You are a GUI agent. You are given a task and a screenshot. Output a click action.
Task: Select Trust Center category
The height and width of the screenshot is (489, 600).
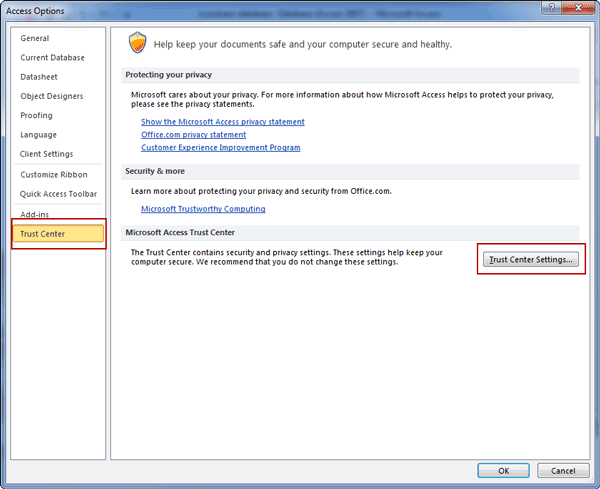[x=58, y=234]
